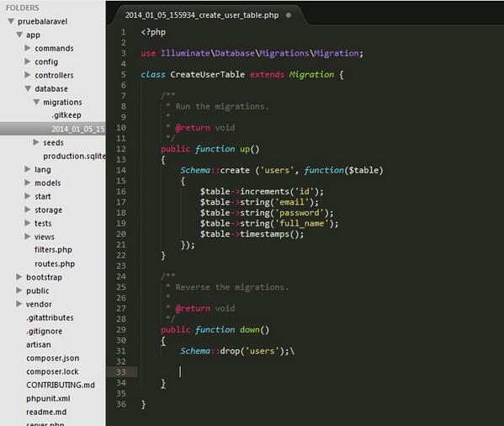This screenshot has height=426, width=504.
Task: Click the pruebalaravel folder name
Action: [x=42, y=22]
